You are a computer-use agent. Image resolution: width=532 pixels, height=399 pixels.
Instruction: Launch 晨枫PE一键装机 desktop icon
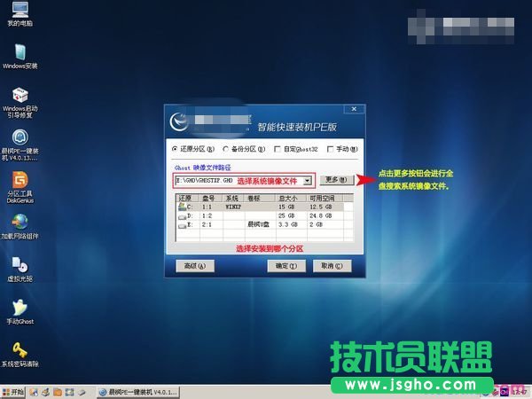pyautogui.click(x=20, y=137)
